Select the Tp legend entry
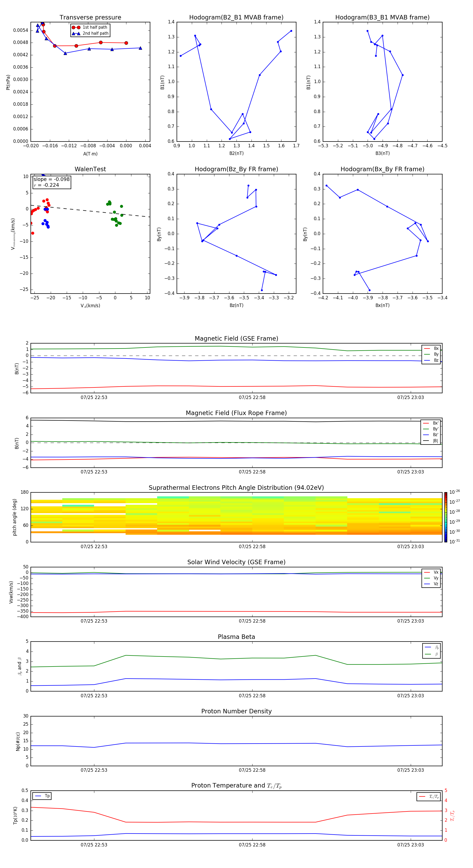Screen dimensions: 473x868 [x=42, y=796]
